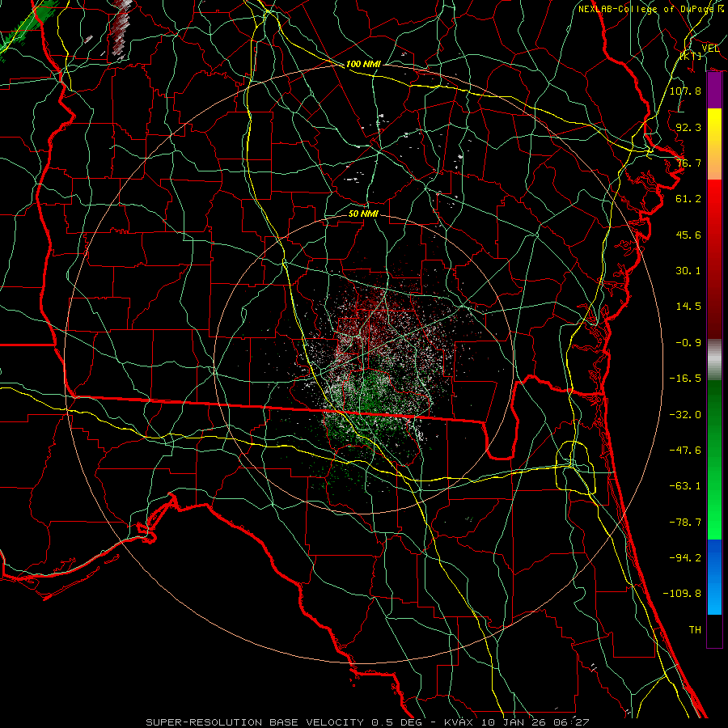
Task: Click the -78.7 velocity scale value
Action: [x=685, y=523]
